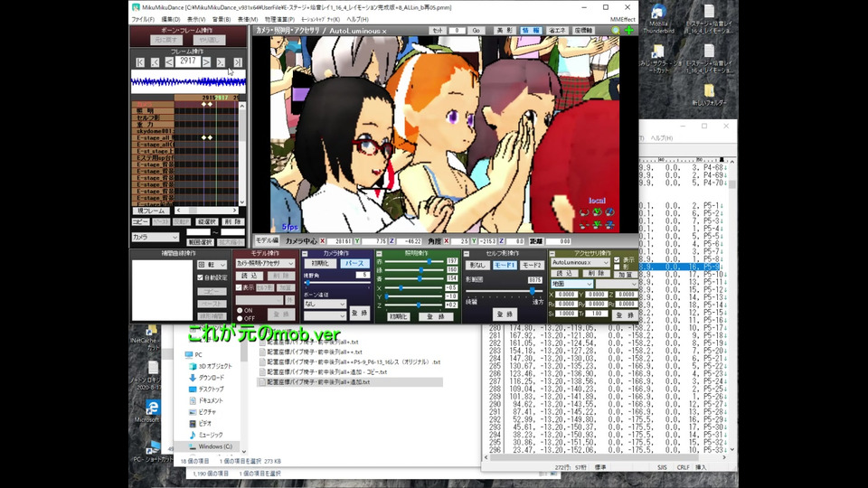
Task: Click the 範囲選択 button
Action: click(x=201, y=242)
